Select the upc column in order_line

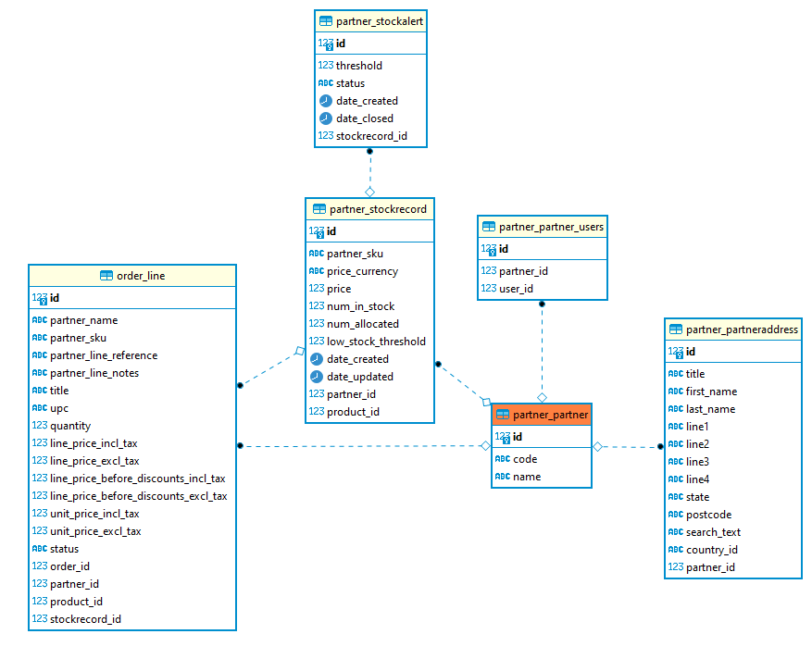59,408
